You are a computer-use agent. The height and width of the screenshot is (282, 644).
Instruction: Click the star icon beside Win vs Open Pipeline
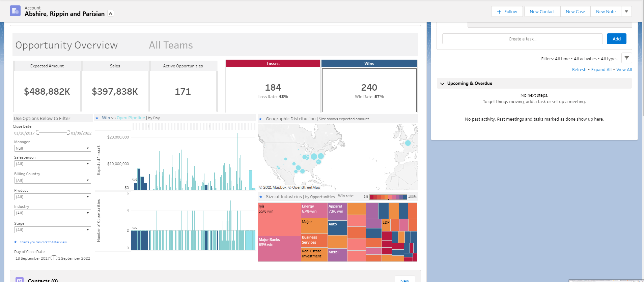coord(97,118)
